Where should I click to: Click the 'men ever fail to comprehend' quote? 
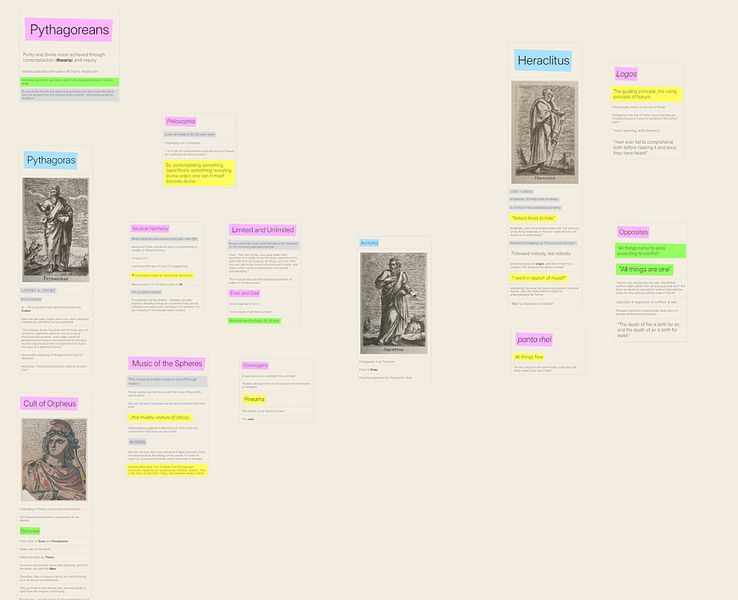644,147
